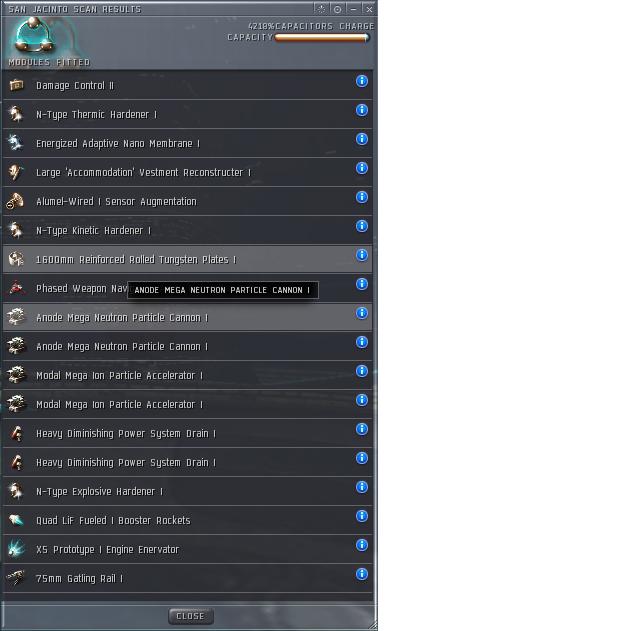Open info for Damage Control II
Viewport: 640px width, 631px height.
[362, 81]
